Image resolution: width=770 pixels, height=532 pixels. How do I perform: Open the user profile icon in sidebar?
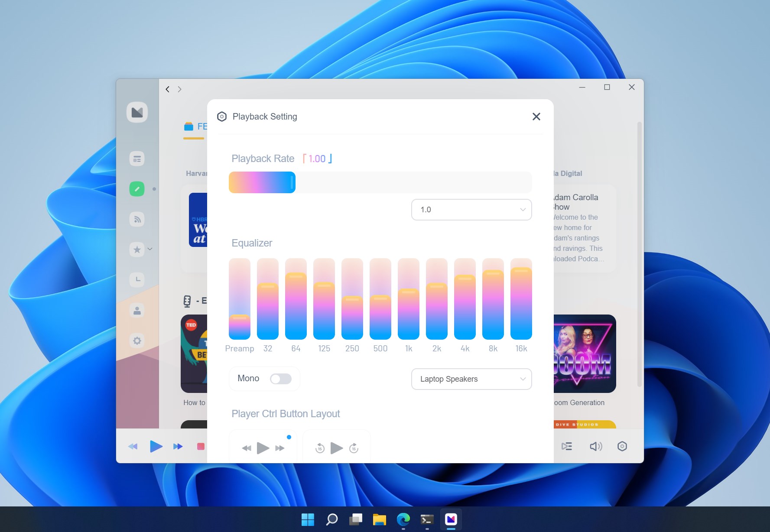click(137, 310)
